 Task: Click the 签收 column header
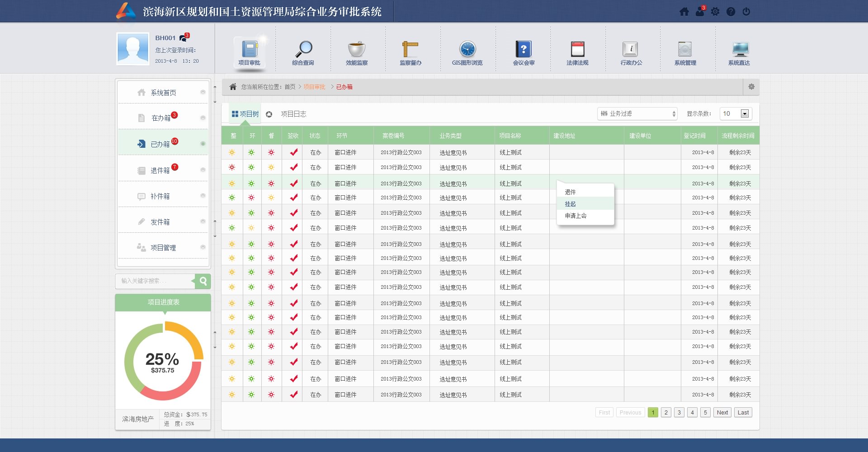tap(292, 136)
